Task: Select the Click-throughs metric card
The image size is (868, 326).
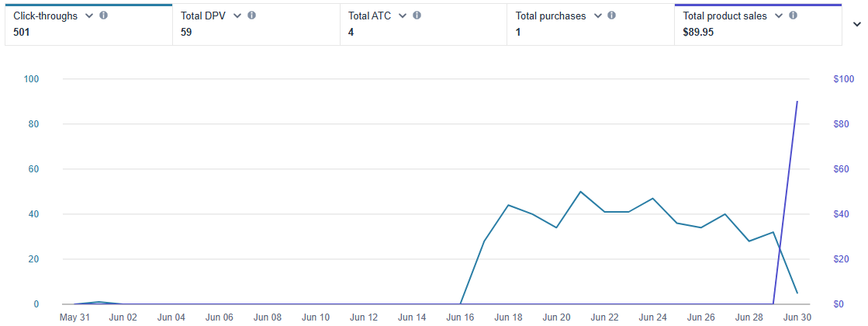Action: tap(47, 33)
